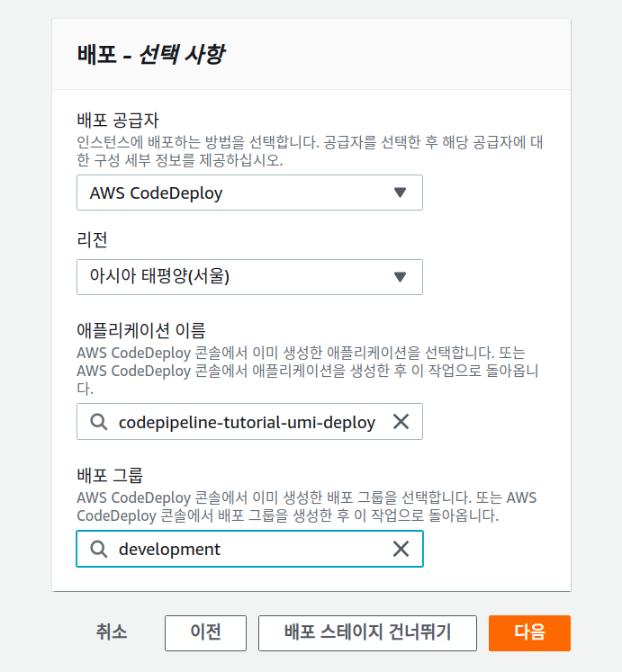Image resolution: width=622 pixels, height=672 pixels.
Task: Focus the 배포 그룹 input field
Action: pyautogui.click(x=249, y=549)
